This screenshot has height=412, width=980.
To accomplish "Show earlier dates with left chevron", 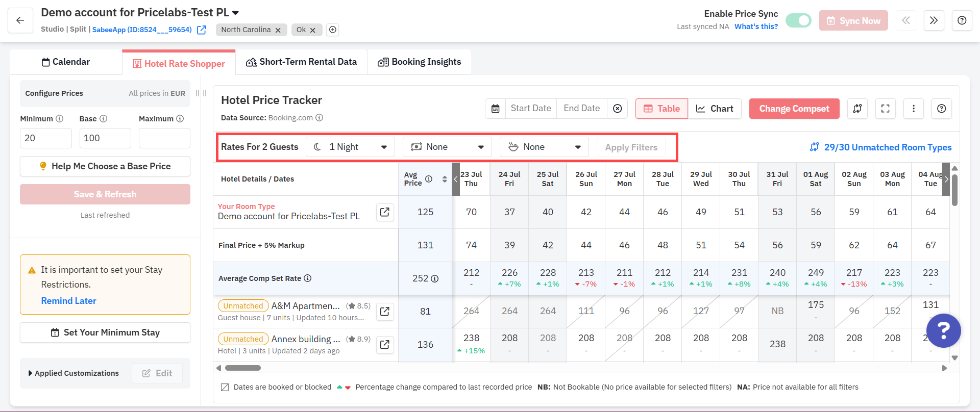I will pos(456,179).
